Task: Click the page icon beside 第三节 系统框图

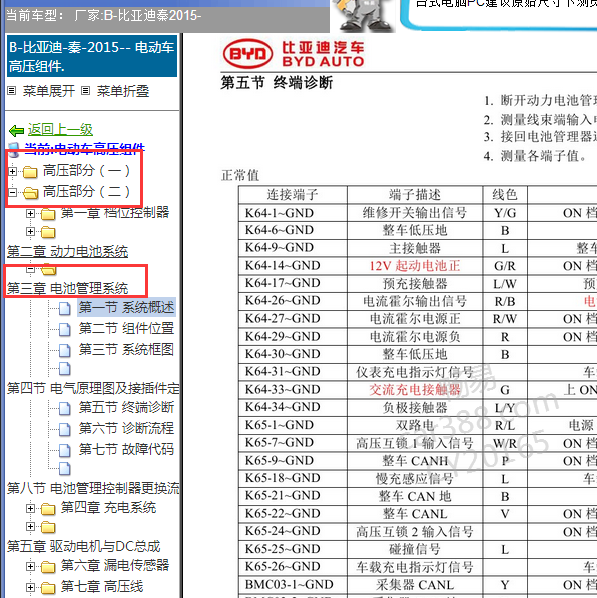Action: (x=64, y=350)
